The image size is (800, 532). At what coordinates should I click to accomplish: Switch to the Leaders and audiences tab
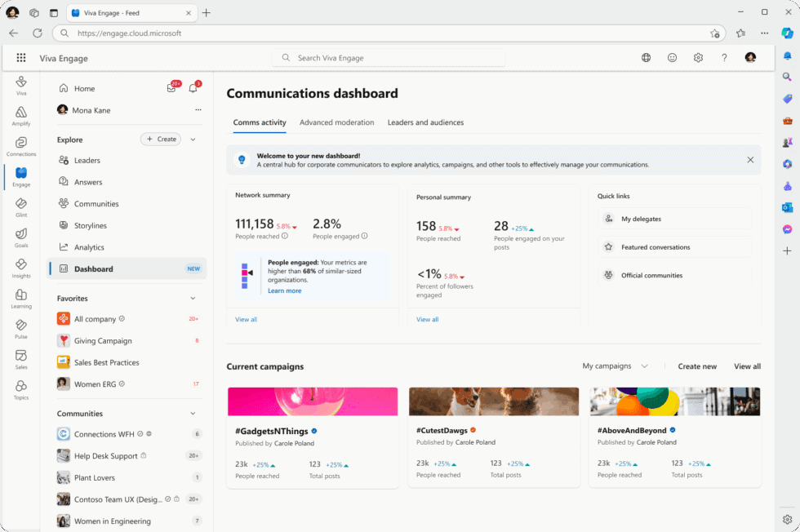pyautogui.click(x=425, y=122)
